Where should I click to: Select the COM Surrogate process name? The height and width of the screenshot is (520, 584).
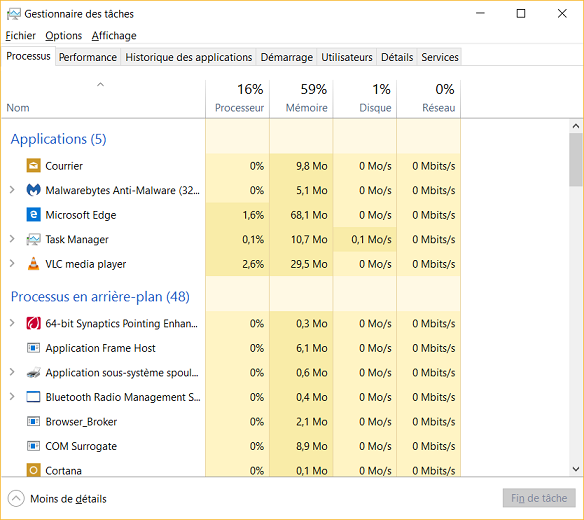coord(81,447)
